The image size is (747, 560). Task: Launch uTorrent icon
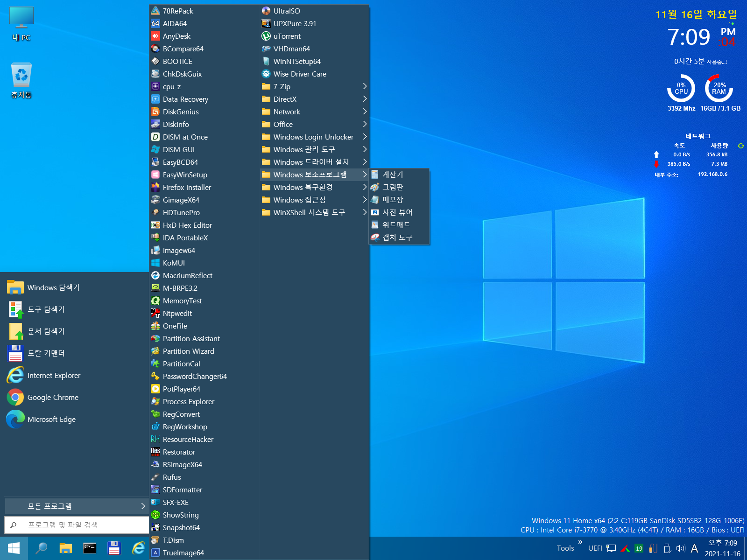266,36
